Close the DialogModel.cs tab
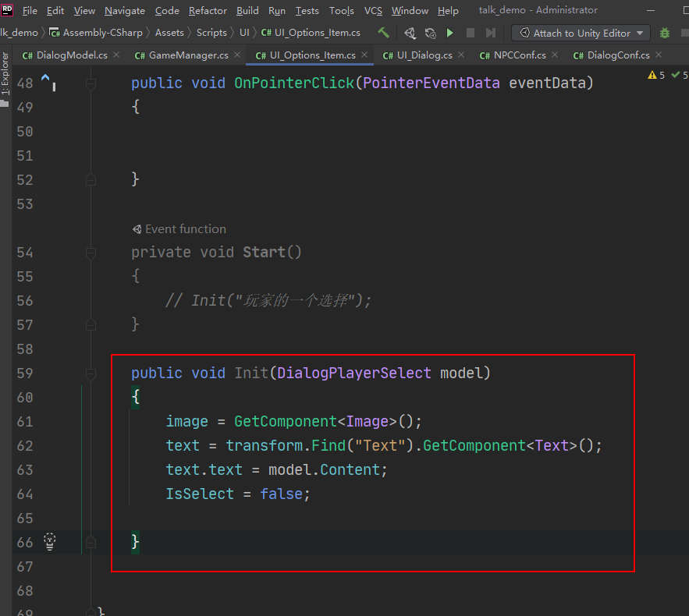This screenshot has width=689, height=616. point(116,55)
